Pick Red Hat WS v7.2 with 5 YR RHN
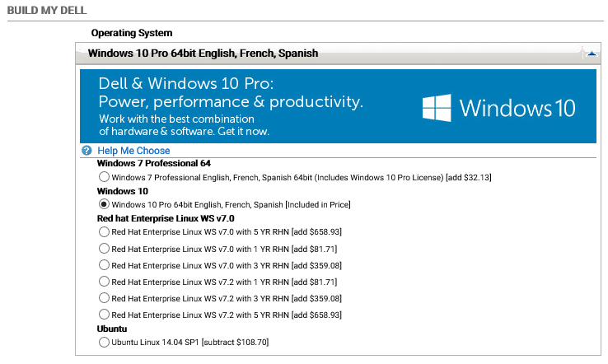 [x=104, y=315]
